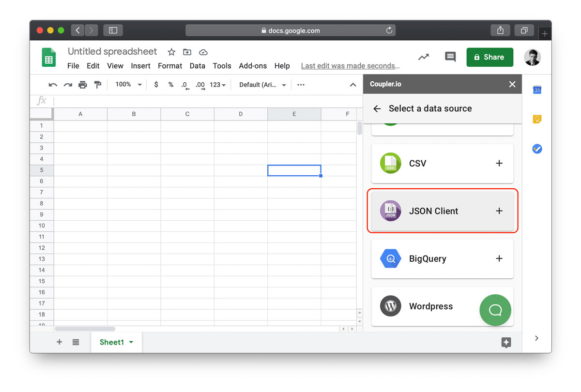
Task: Decrease decimal places icon
Action: [185, 85]
